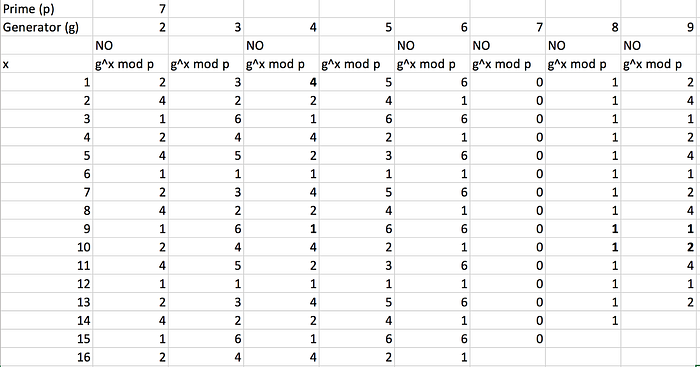Click the prime value cell containing 7
Viewport: 700px width, 367px height.
130,9
